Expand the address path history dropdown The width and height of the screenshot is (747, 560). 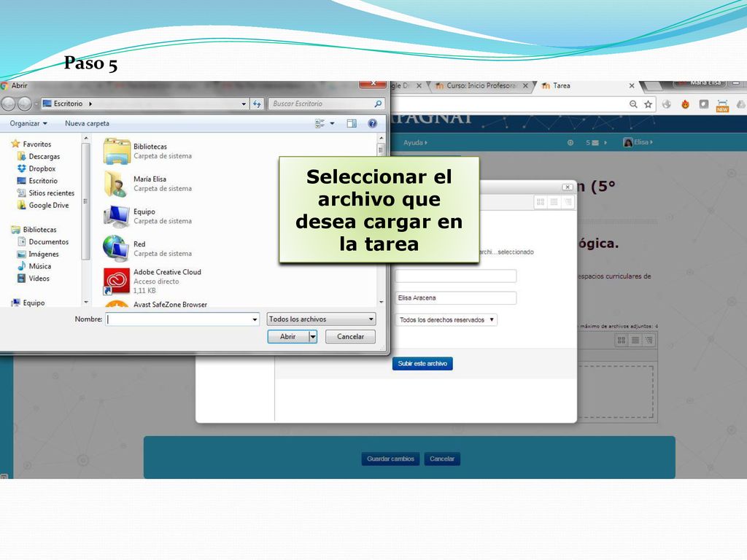[x=244, y=104]
